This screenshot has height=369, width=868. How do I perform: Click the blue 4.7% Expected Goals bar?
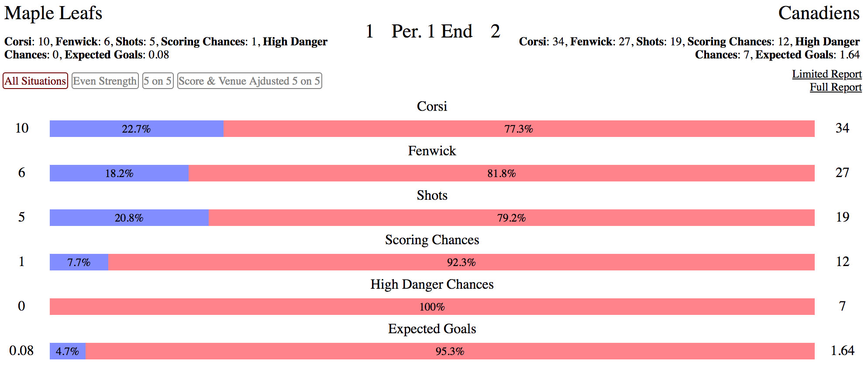pyautogui.click(x=67, y=351)
